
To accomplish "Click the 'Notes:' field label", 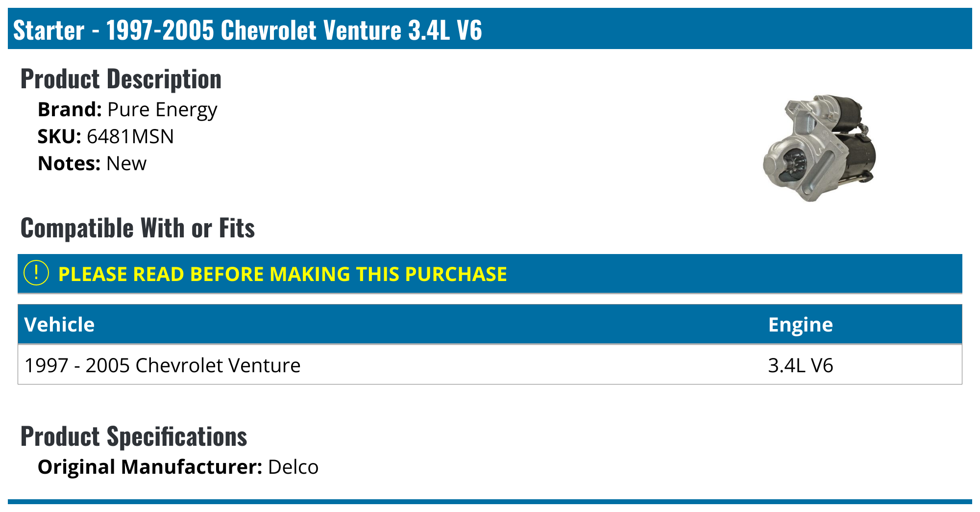I will 69,163.
